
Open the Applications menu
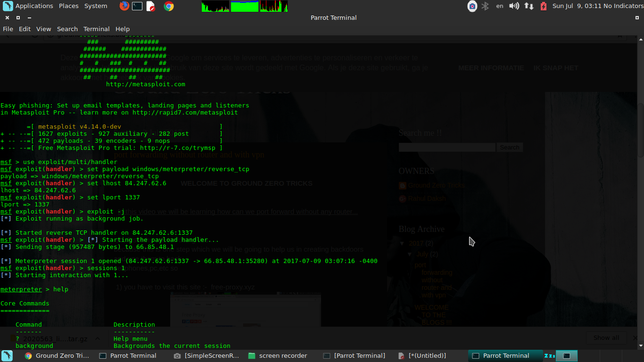point(34,6)
